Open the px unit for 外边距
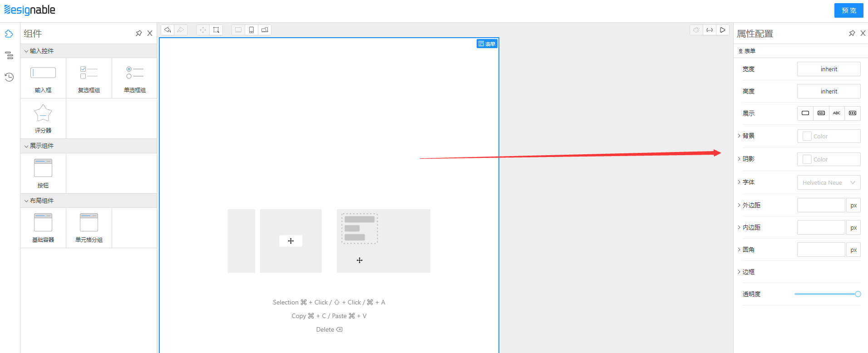The width and height of the screenshot is (868, 353). coord(853,206)
